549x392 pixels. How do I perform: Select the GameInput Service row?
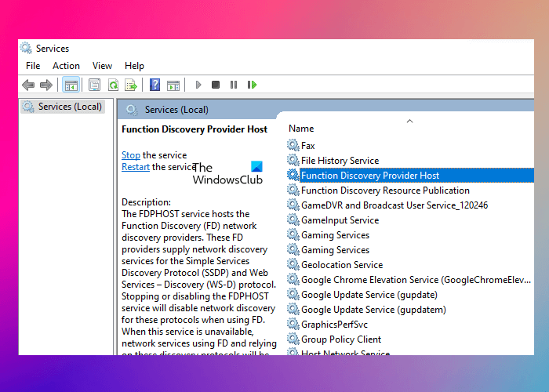click(x=410, y=220)
